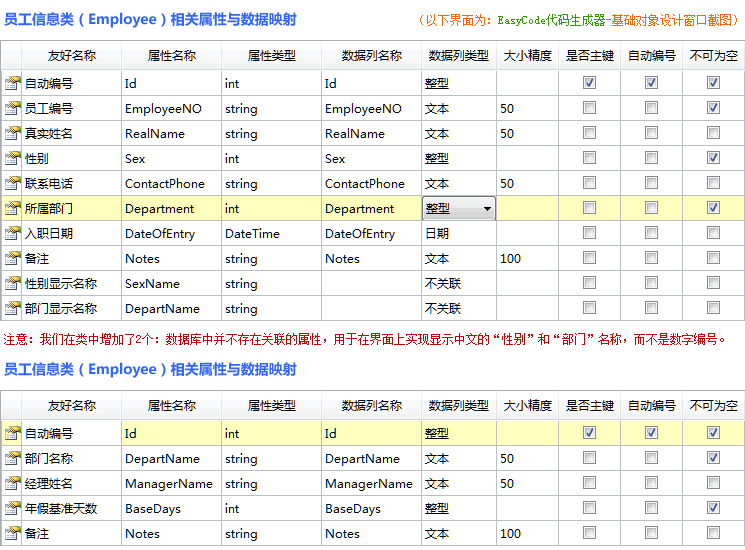Select the RealName cell under 数据列名称

tap(372, 133)
